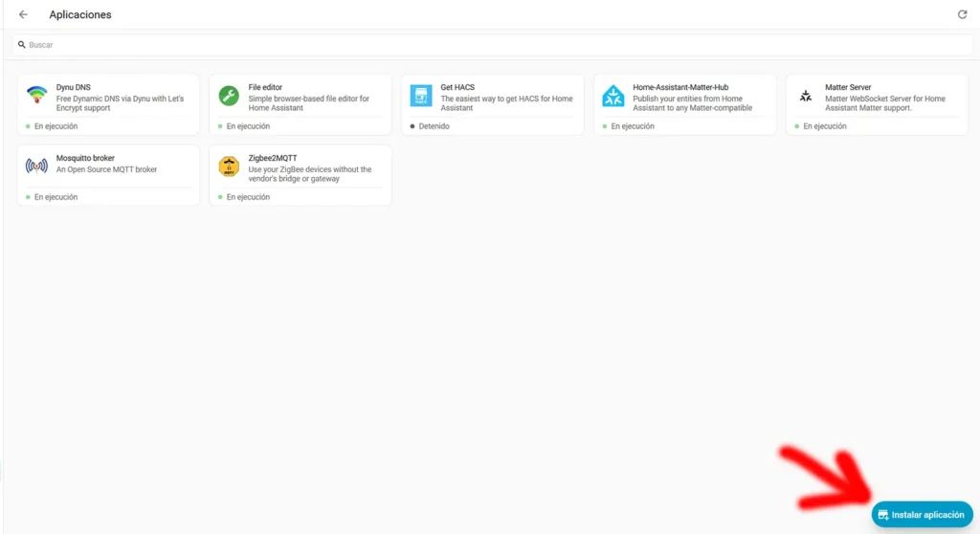The height and width of the screenshot is (534, 980).
Task: Click the refresh icon at top right
Action: click(962, 14)
